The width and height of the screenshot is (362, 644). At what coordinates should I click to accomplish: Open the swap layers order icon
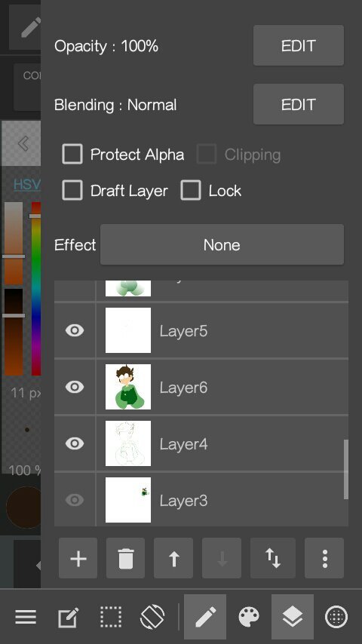pyautogui.click(x=273, y=558)
